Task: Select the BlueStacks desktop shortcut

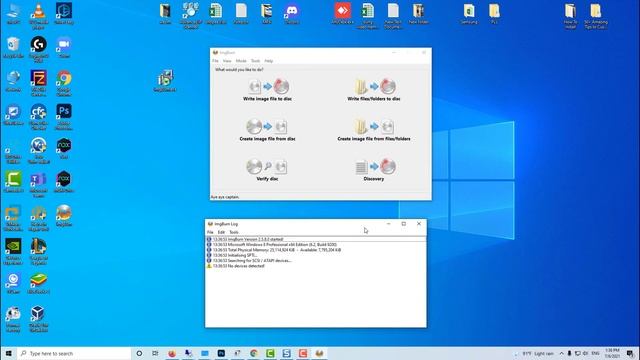Action: click(x=38, y=283)
